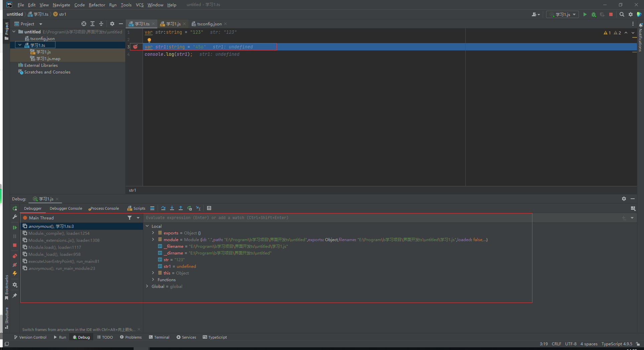Click the green Debug bug icon in top toolbar
The height and width of the screenshot is (350, 644).
click(x=594, y=14)
